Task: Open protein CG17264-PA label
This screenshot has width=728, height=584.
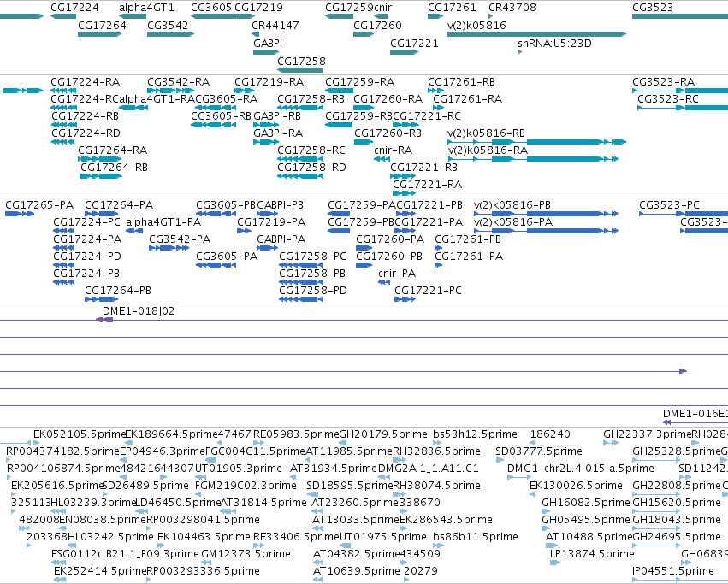Action: pos(119,204)
